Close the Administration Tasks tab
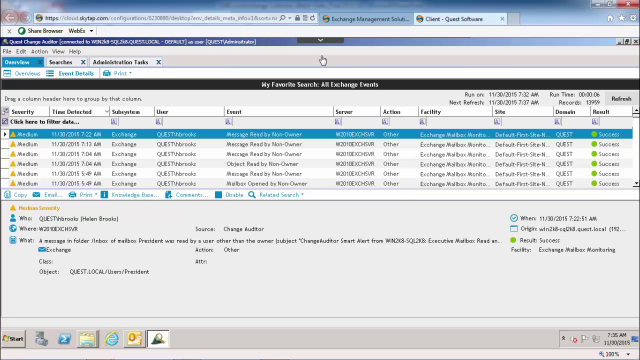This screenshot has width=640, height=360. coord(158,62)
